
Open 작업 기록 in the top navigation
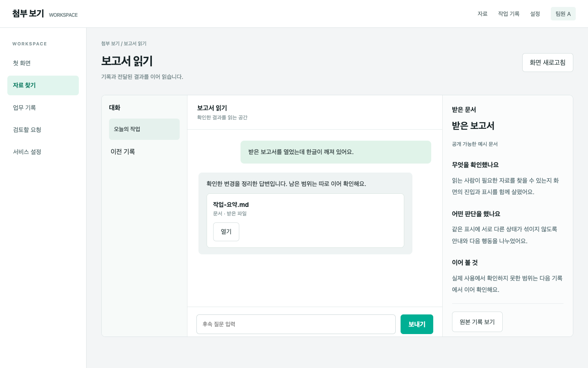click(x=508, y=14)
